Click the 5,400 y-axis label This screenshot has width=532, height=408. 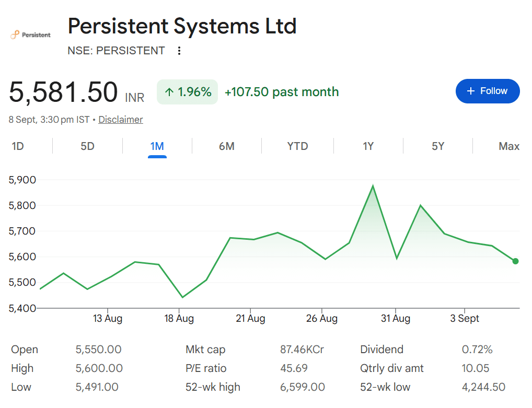pos(22,308)
